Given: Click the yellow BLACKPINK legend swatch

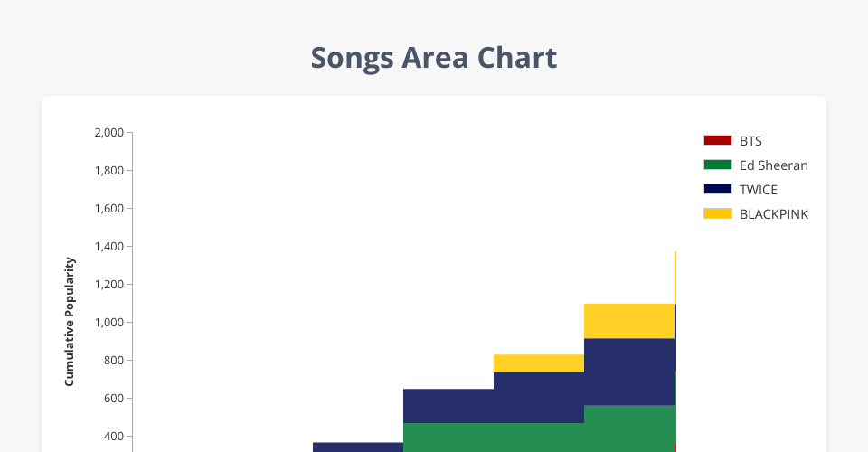Looking at the screenshot, I should (x=717, y=213).
